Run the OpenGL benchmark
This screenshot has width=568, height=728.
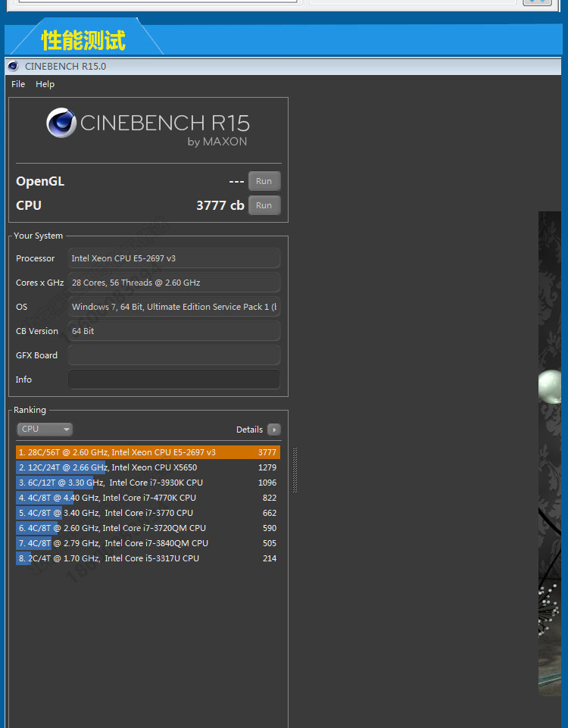(x=264, y=181)
